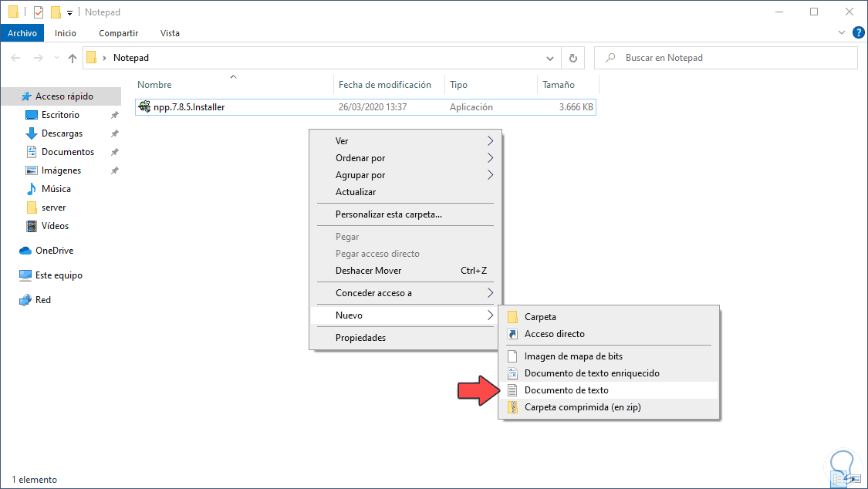Choose Carpeta comprimida (en zip) option
Viewport: 868px width, 489px height.
point(583,407)
